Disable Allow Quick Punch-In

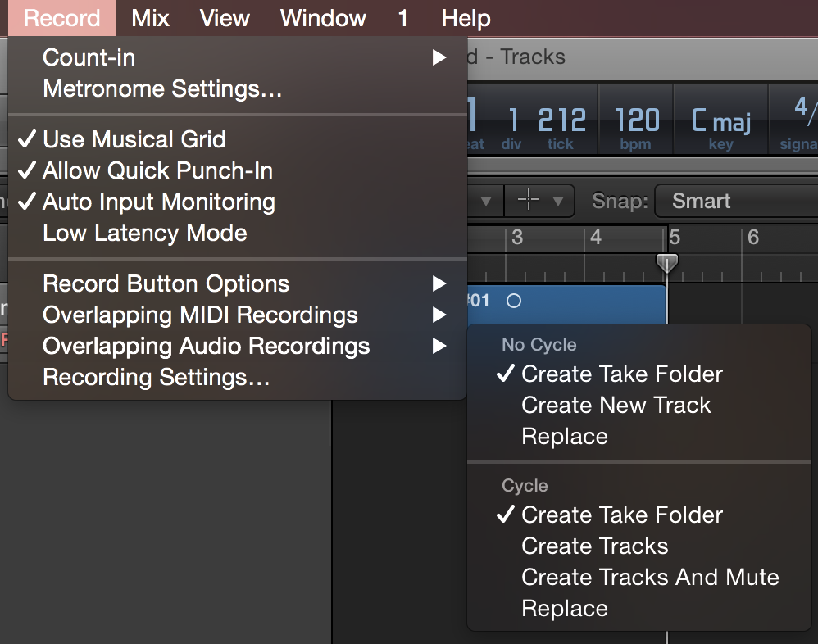[157, 170]
